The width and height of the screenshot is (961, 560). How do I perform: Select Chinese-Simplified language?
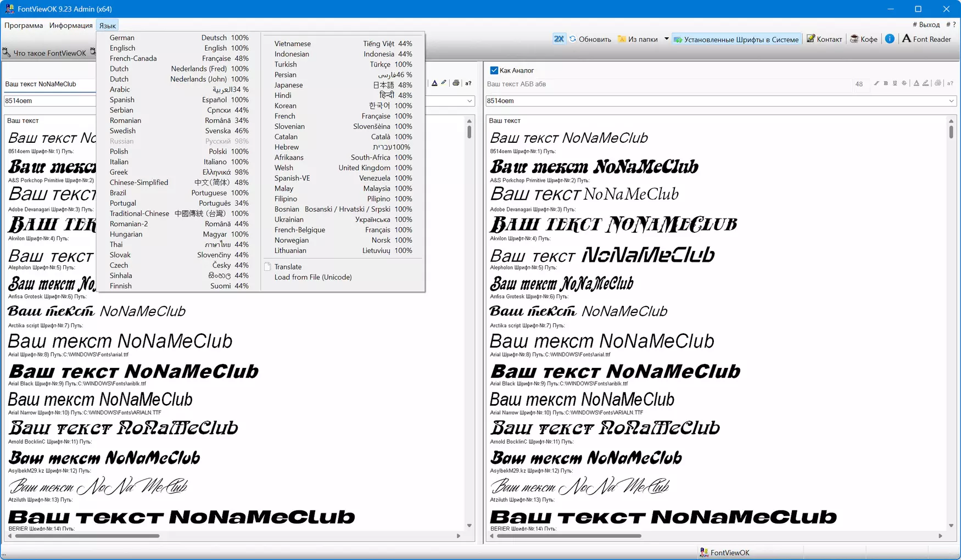pyautogui.click(x=179, y=183)
